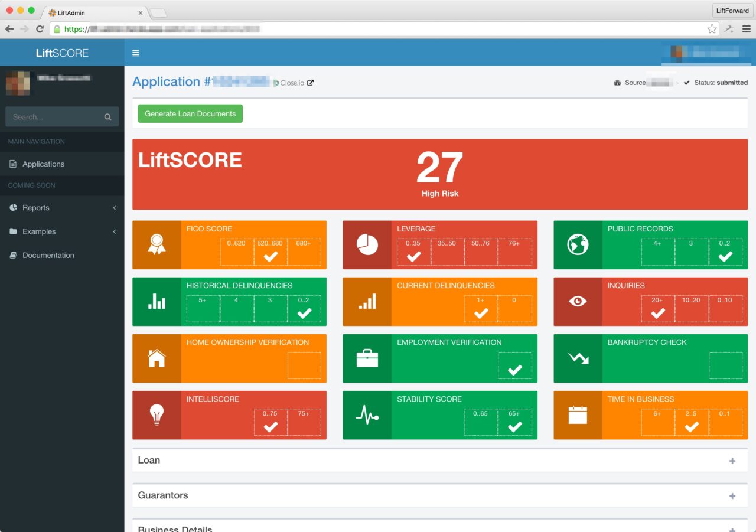Switch to the LiftAdmin browser tab
The image size is (756, 532).
tap(93, 12)
